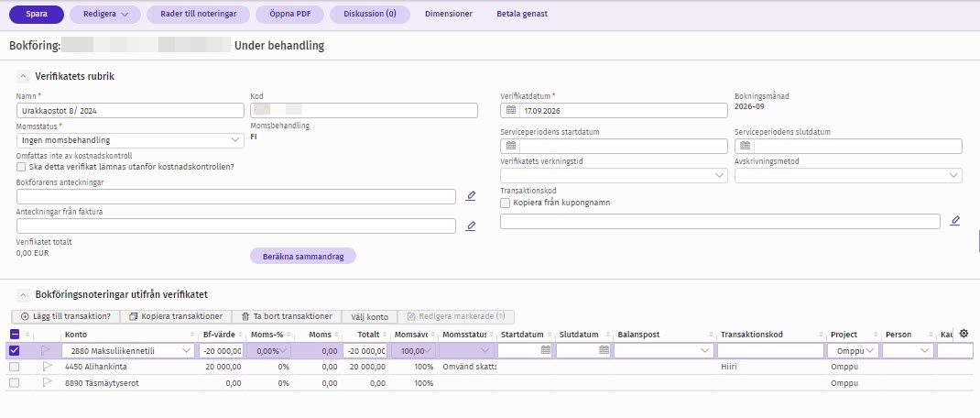980x418 pixels.
Task: Click Kopiera transaktioner button
Action: 176,316
